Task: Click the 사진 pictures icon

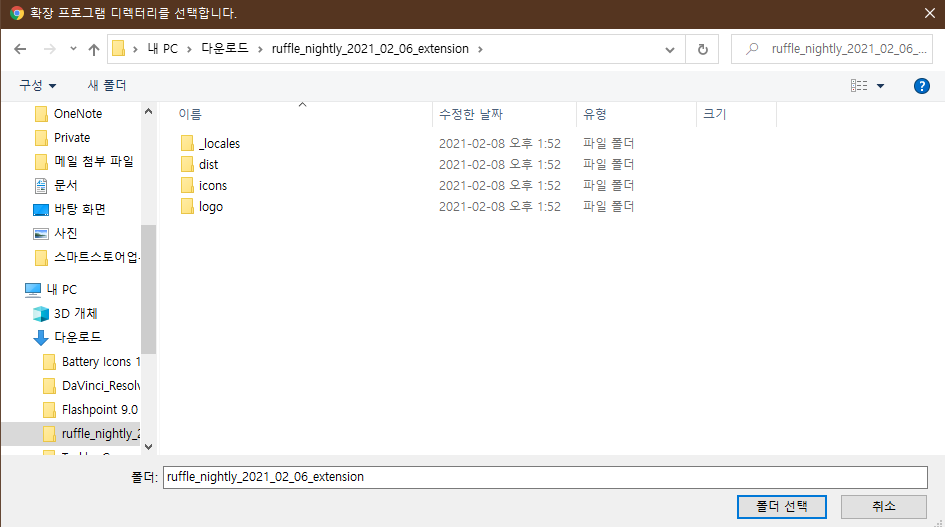Action: pyautogui.click(x=41, y=234)
